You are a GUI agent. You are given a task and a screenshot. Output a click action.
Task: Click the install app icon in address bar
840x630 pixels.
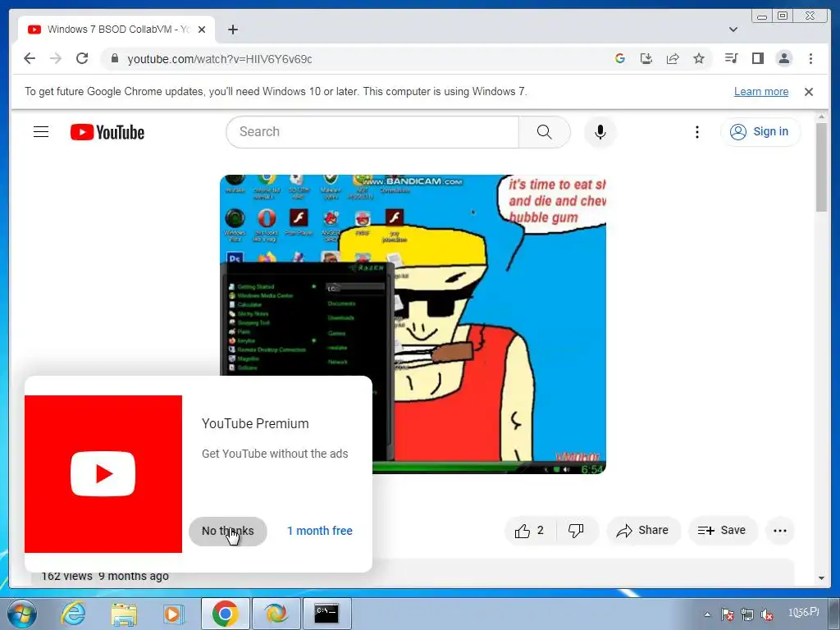pyautogui.click(x=646, y=58)
